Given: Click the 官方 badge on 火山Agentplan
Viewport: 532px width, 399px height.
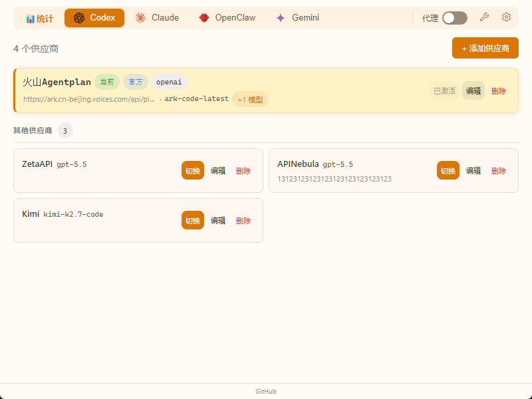Looking at the screenshot, I should (136, 82).
